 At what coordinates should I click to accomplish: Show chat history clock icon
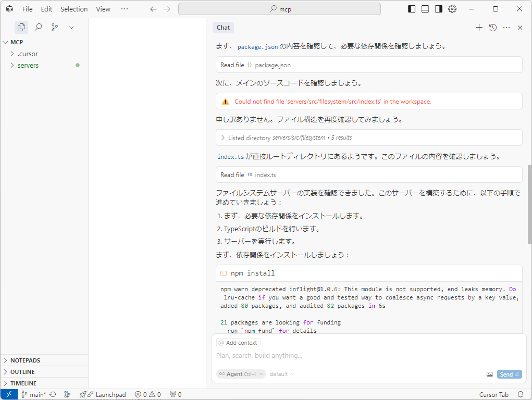pos(492,28)
